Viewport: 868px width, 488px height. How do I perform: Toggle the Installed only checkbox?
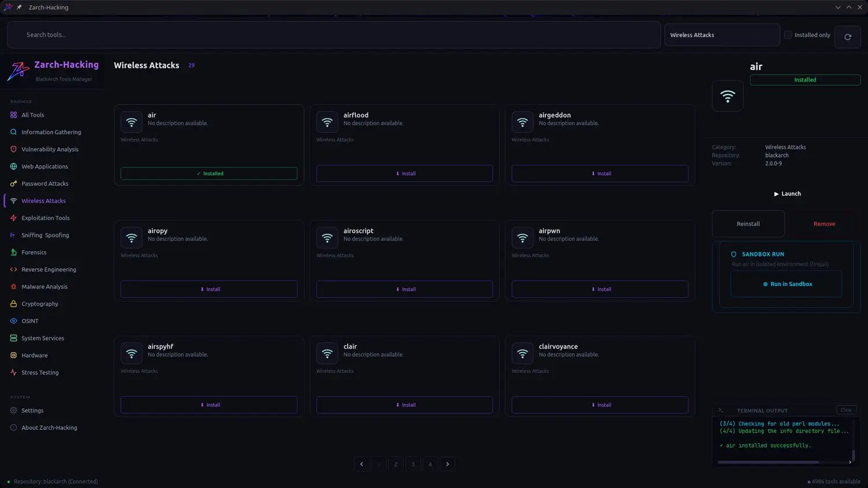coord(788,35)
